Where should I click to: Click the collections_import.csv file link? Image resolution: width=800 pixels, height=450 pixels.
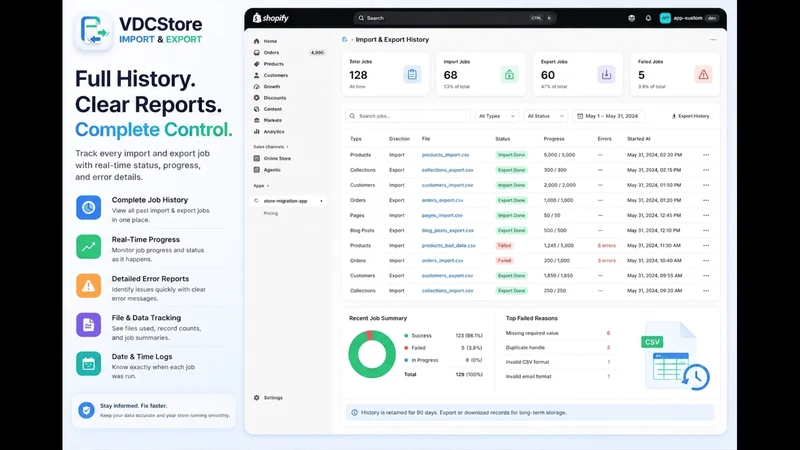[x=447, y=290]
